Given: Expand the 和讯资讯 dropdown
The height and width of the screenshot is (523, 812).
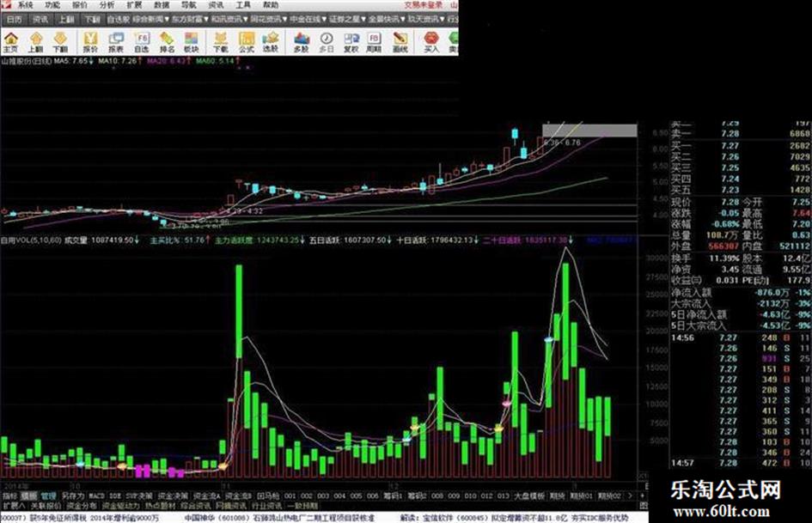Looking at the screenshot, I should coord(229,19).
